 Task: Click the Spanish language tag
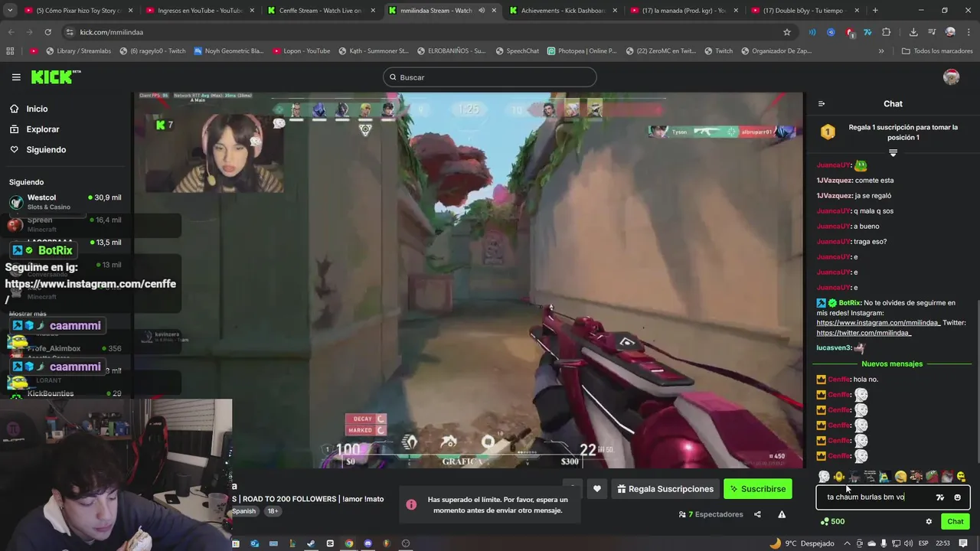click(x=244, y=511)
